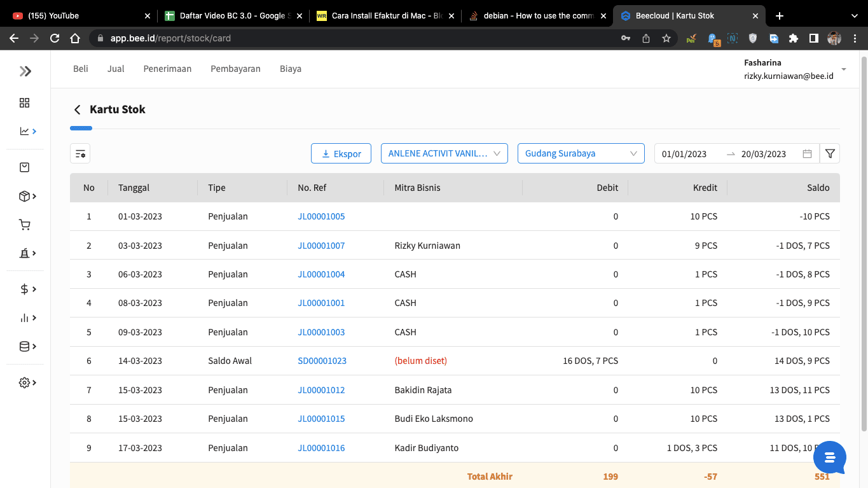Screen dimensions: 868x488
Task: Go back using arrow beside Kartu Stok
Action: pyautogui.click(x=78, y=109)
